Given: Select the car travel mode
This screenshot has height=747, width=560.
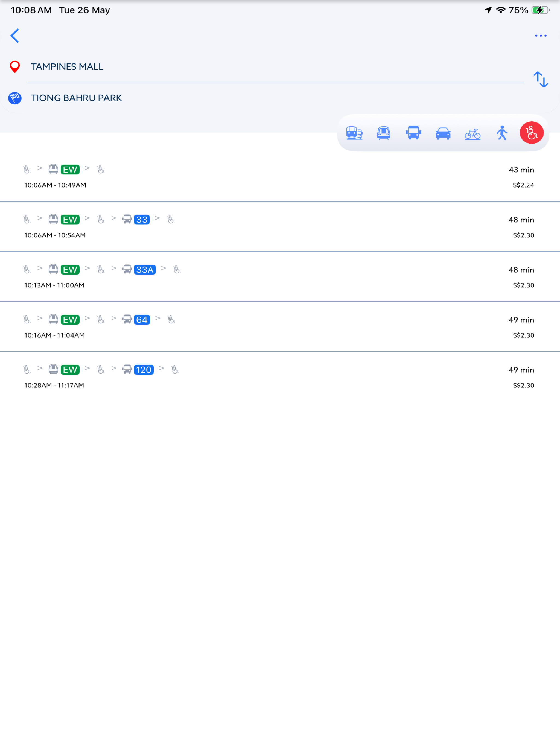Looking at the screenshot, I should (443, 133).
